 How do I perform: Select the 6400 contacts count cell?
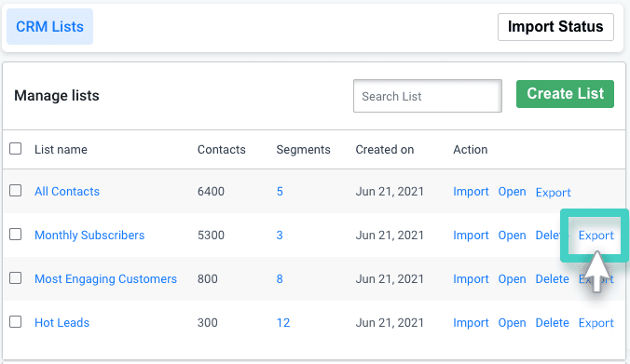pos(211,192)
